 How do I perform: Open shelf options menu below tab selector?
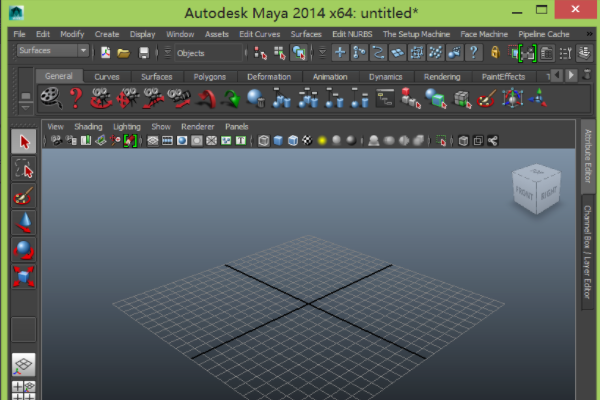point(26,108)
